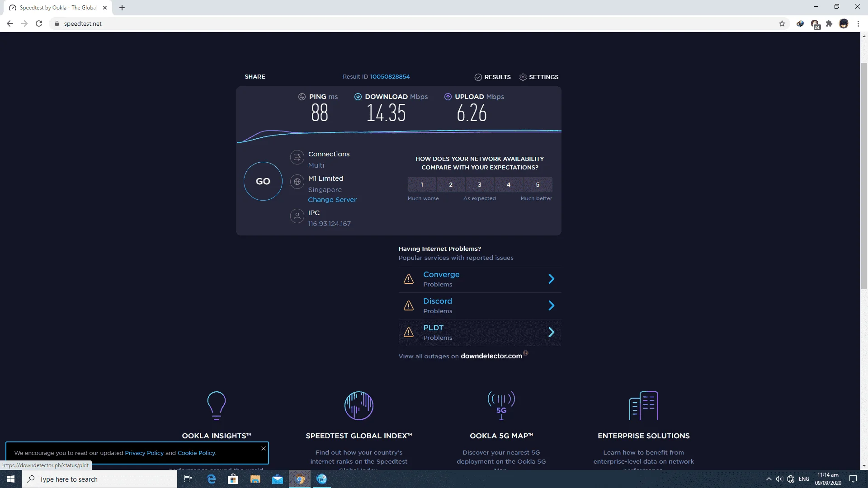Click the IPC user icon
The width and height of the screenshot is (868, 488).
coord(297,216)
